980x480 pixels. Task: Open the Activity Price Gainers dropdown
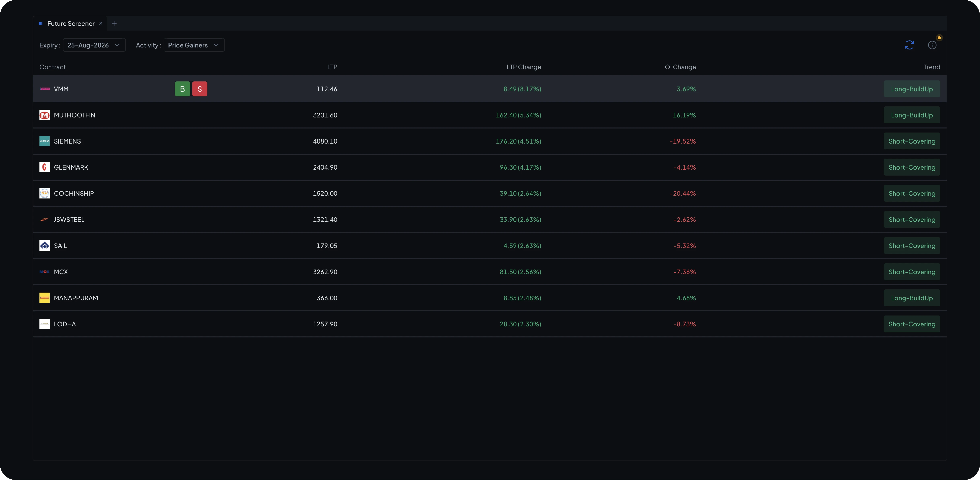pos(194,45)
